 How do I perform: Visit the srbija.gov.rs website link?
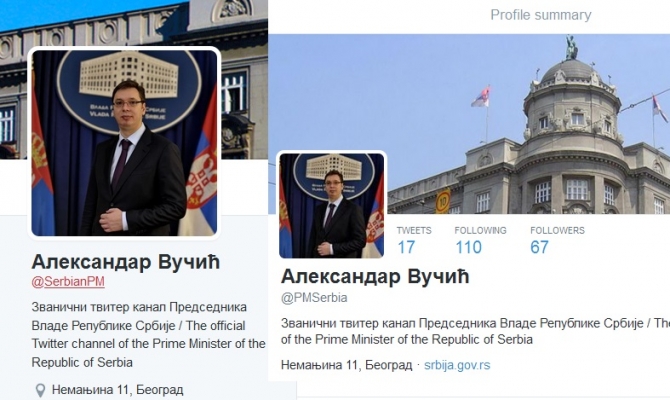(x=457, y=365)
